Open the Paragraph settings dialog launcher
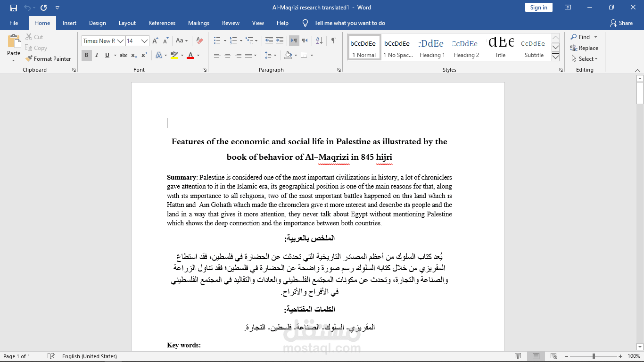Viewport: 644px width, 362px height. (x=339, y=70)
